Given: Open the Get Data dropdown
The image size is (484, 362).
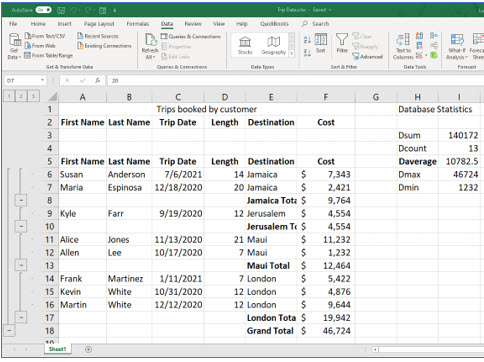Looking at the screenshot, I should click(x=14, y=47).
